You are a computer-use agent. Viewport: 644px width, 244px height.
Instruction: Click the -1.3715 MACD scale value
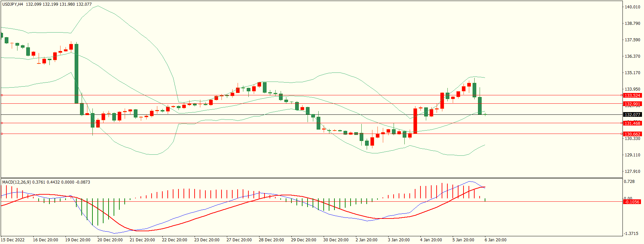631,234
